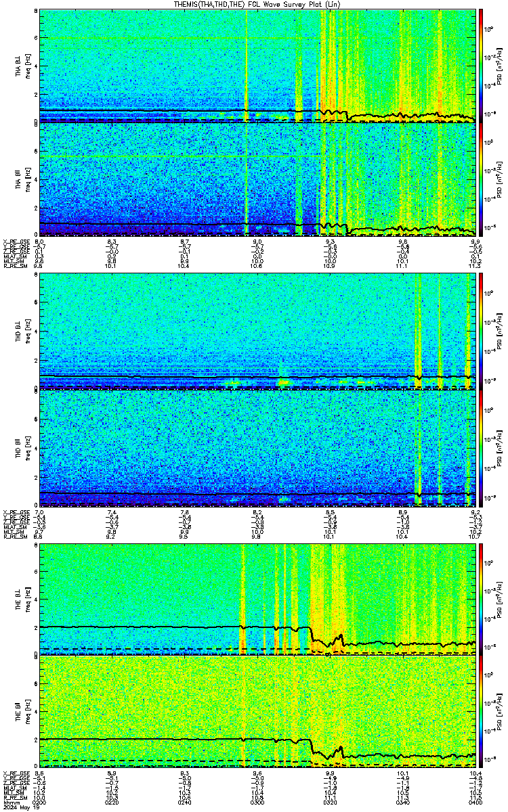Click the 'THD B⊥ freq [Hz]' axis label
This screenshot has height=812, width=508.
point(22,332)
